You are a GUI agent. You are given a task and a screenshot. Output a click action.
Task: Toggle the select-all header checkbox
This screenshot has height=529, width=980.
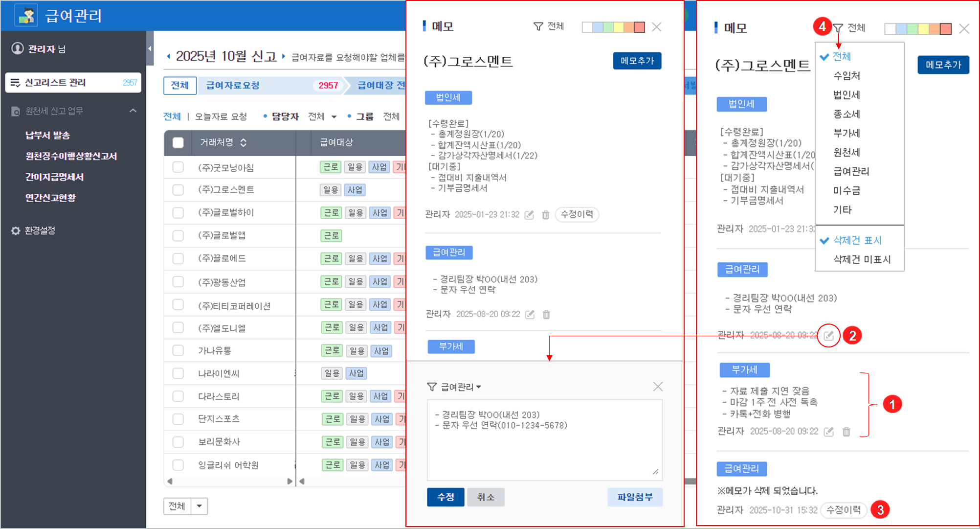click(178, 142)
